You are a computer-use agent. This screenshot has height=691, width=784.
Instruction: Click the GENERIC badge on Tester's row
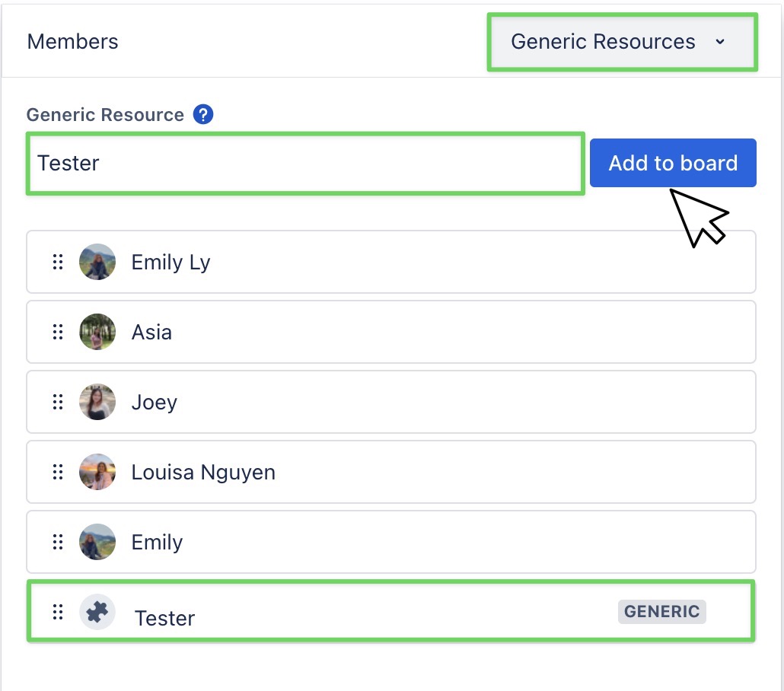point(661,611)
